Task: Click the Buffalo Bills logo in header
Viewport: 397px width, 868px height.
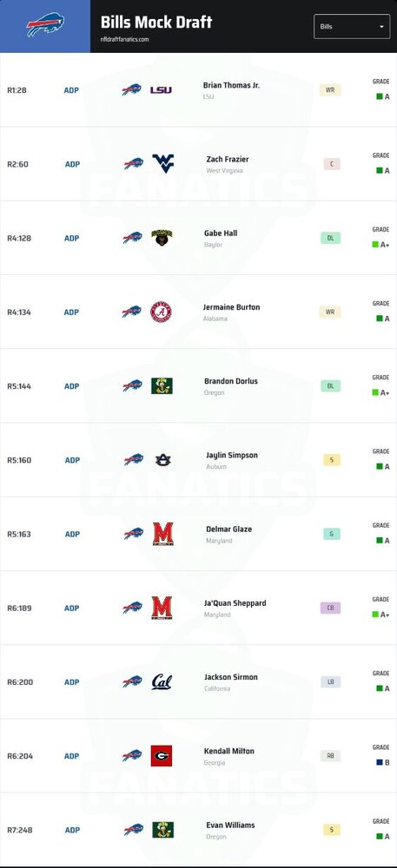Action: point(45,25)
